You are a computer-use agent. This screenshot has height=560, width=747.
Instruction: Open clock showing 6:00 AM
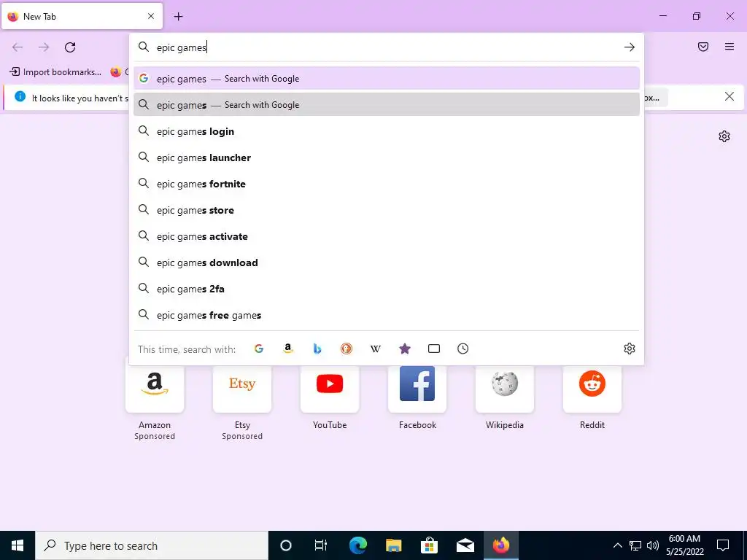pyautogui.click(x=684, y=545)
